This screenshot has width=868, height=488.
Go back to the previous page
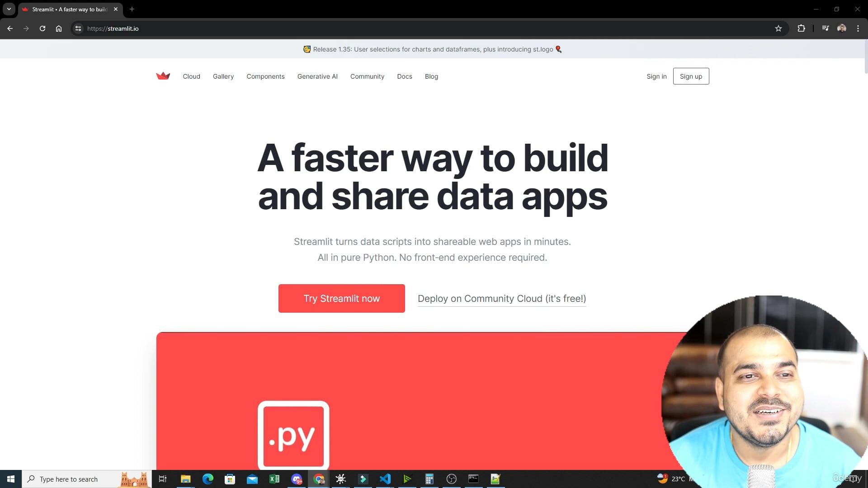(10, 28)
